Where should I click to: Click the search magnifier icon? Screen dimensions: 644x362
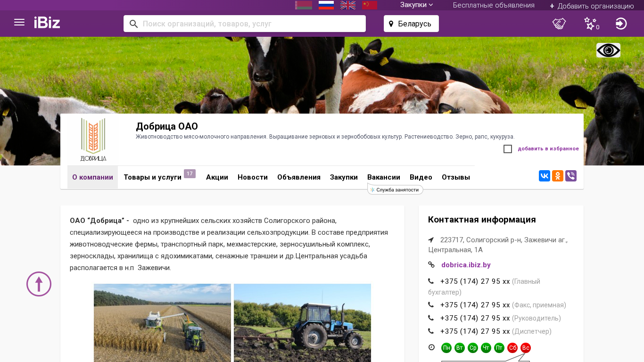(133, 24)
